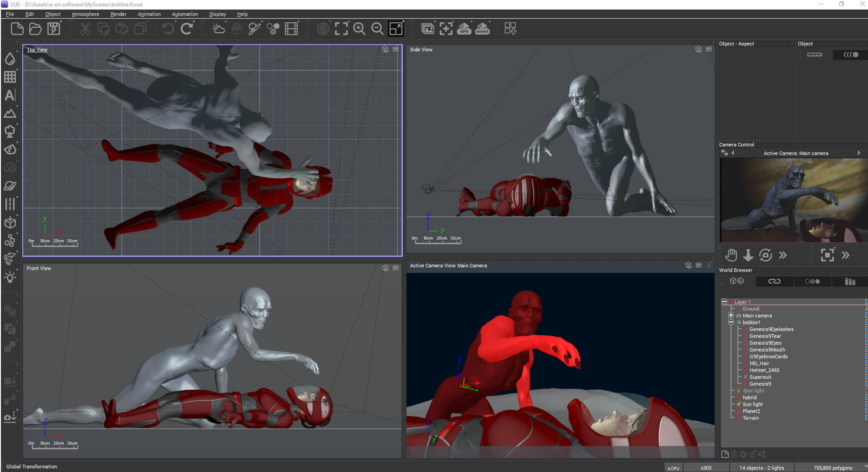868x472 pixels.
Task: Switch to the World Browser links tab
Action: (774, 281)
